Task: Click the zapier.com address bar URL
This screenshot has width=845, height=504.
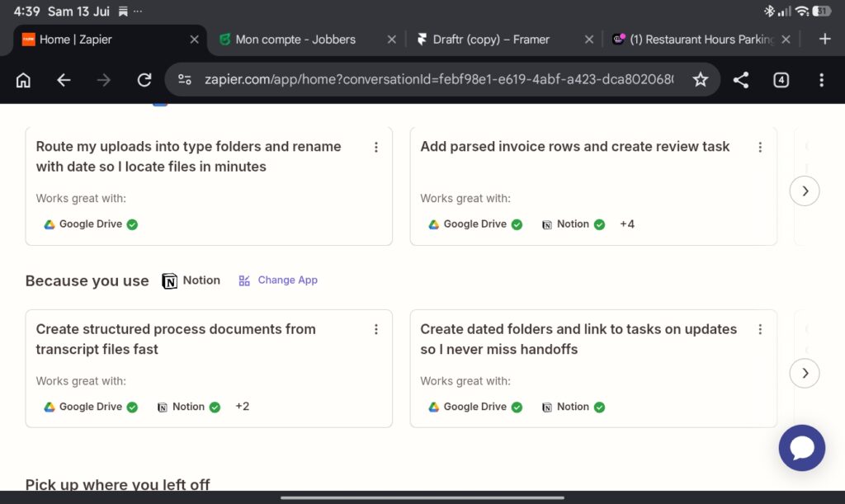Action: click(x=439, y=80)
